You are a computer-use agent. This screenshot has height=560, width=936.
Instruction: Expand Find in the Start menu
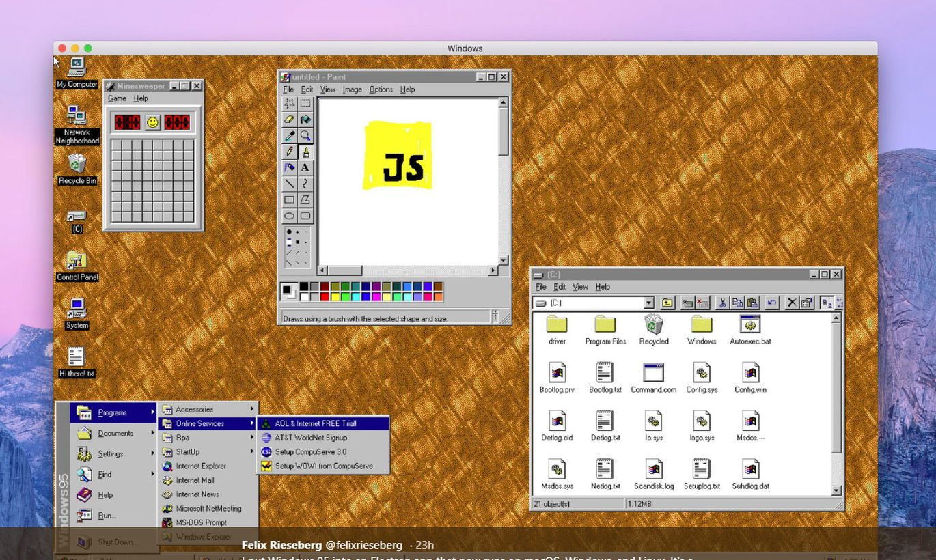(x=114, y=474)
